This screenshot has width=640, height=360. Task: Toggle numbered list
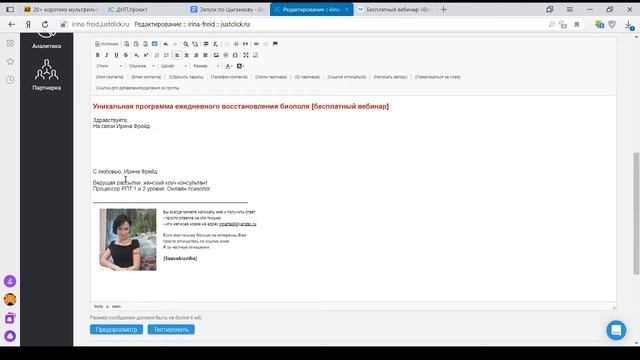(x=157, y=55)
